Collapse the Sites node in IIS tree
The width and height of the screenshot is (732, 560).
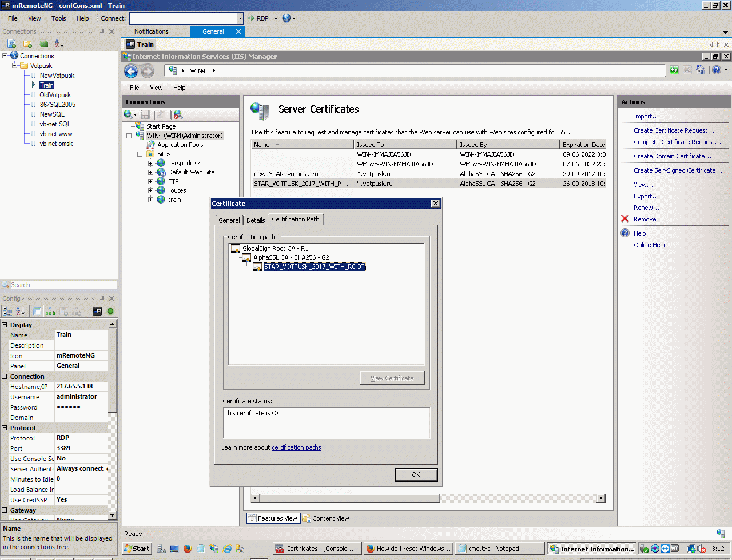pos(140,154)
